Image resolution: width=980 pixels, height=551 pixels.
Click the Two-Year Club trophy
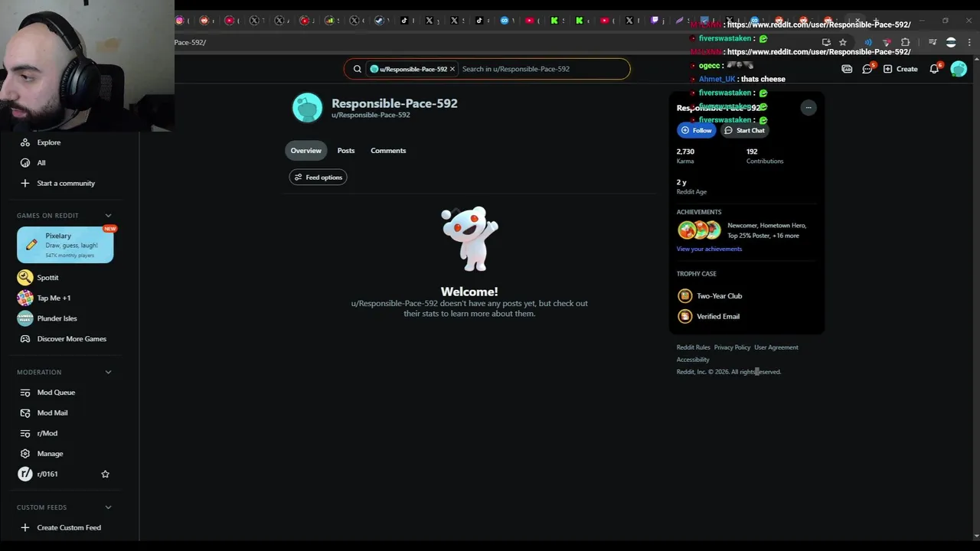(x=710, y=296)
